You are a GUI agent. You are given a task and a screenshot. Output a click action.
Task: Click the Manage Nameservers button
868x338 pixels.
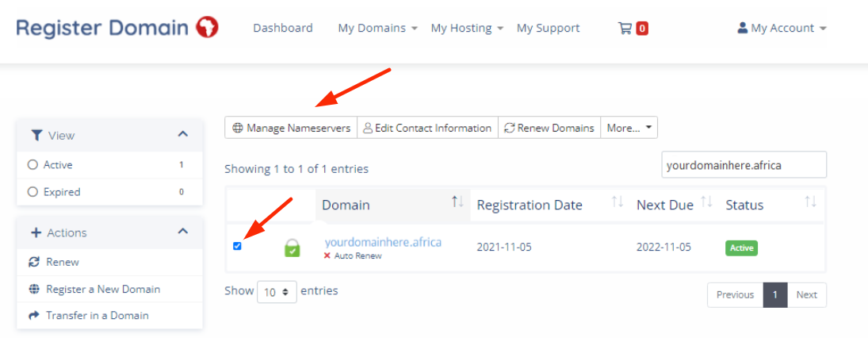[x=291, y=128]
